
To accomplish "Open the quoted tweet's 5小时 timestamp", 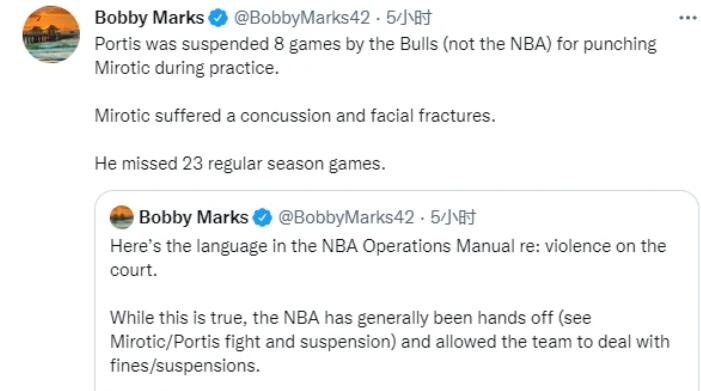I will pos(453,218).
